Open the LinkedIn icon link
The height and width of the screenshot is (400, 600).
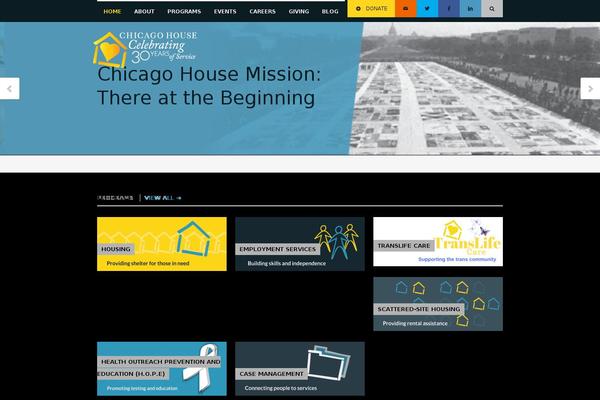tap(470, 8)
